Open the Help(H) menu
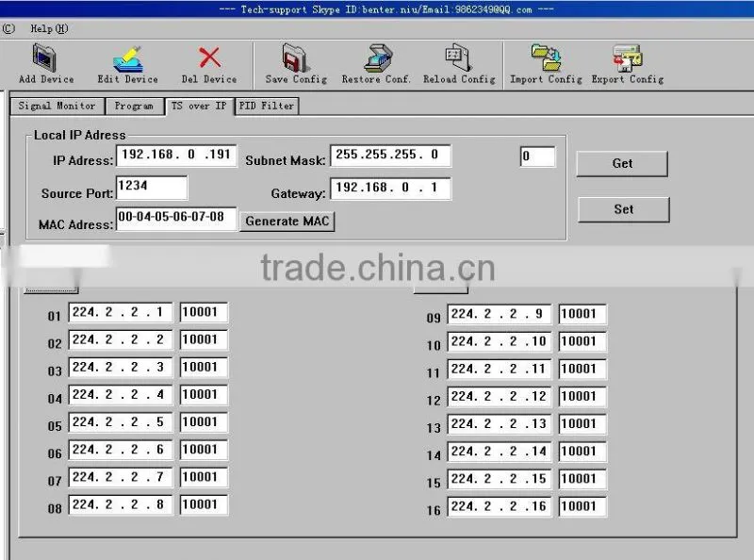This screenshot has height=560, width=754. tap(49, 29)
